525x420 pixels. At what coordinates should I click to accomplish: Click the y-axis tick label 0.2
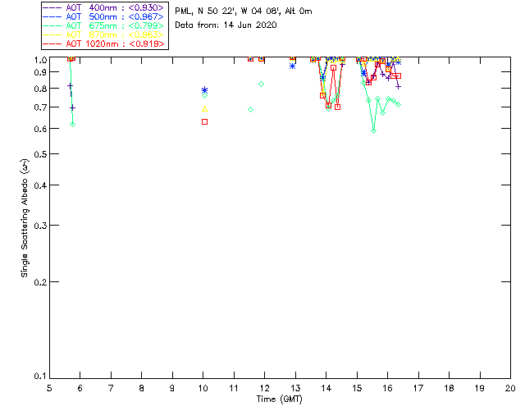click(40, 282)
